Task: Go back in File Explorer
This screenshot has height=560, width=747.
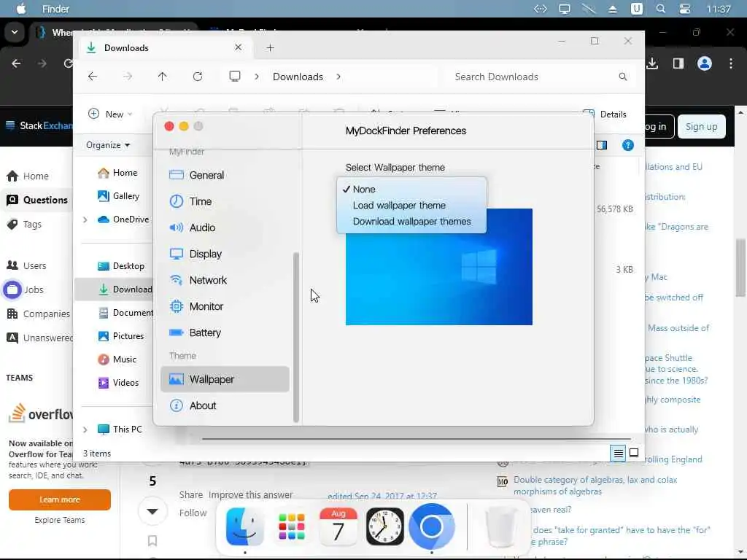Action: [93, 76]
